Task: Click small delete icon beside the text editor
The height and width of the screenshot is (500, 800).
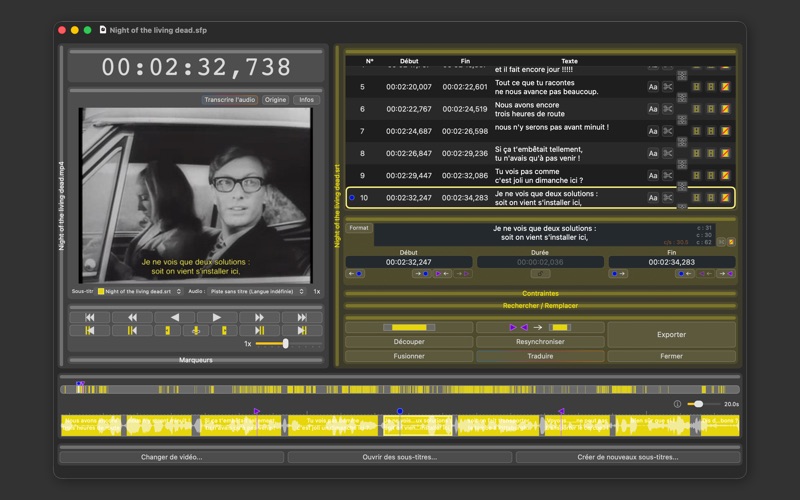Action: pyautogui.click(x=732, y=242)
